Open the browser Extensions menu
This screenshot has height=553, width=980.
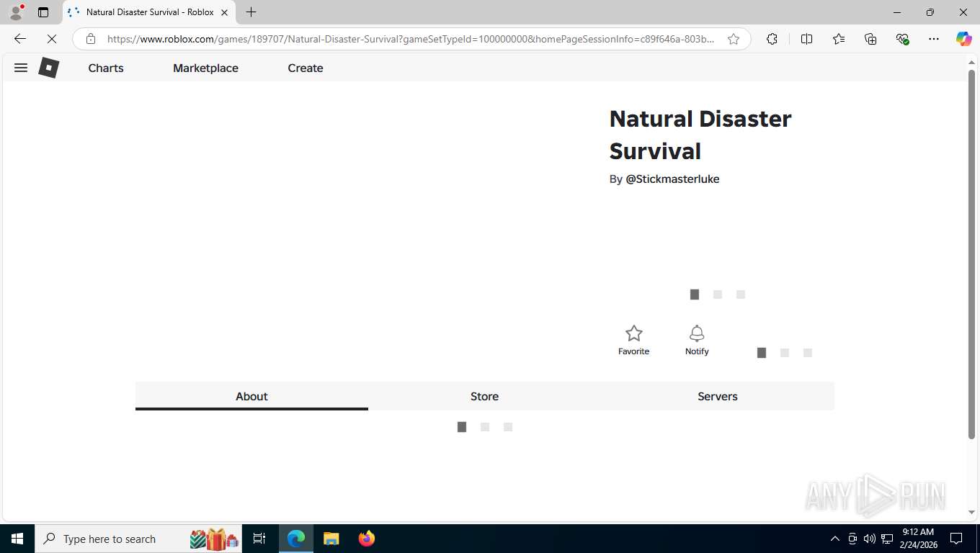[x=772, y=39]
